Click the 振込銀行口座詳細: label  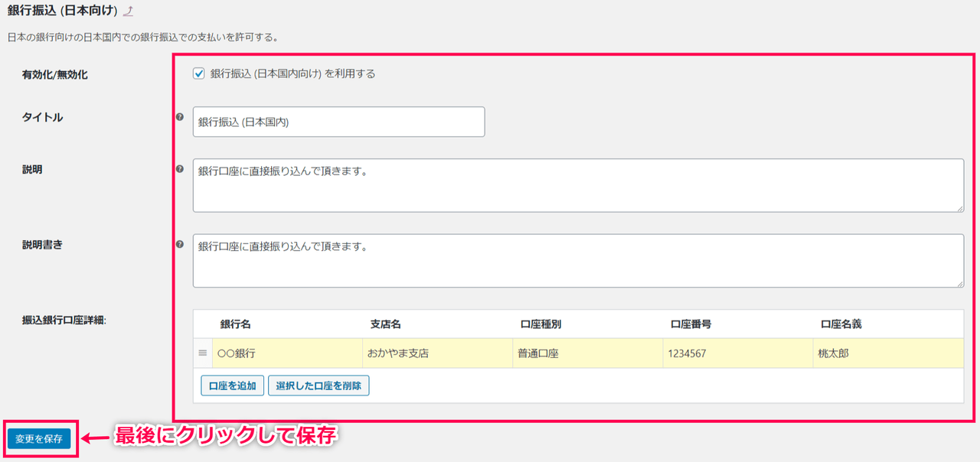(64, 320)
